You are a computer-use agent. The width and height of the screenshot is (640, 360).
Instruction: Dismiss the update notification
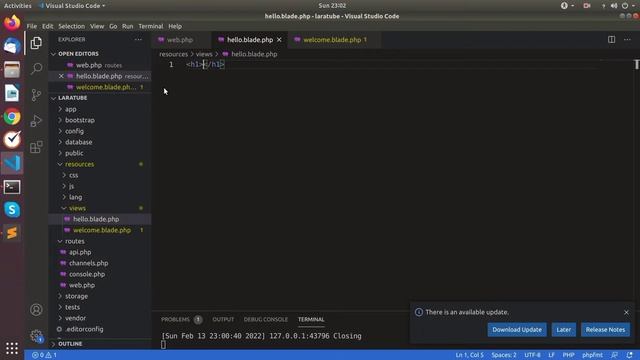point(626,312)
